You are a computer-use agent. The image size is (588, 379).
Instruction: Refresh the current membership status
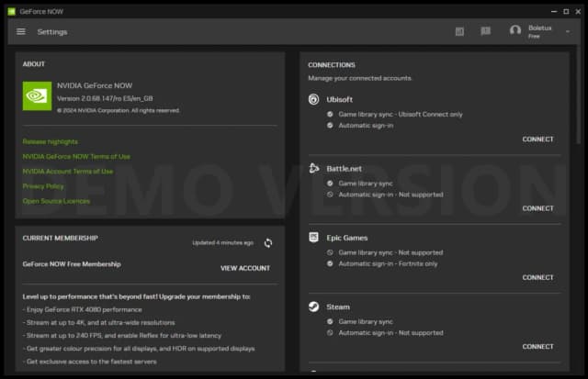pyautogui.click(x=268, y=242)
